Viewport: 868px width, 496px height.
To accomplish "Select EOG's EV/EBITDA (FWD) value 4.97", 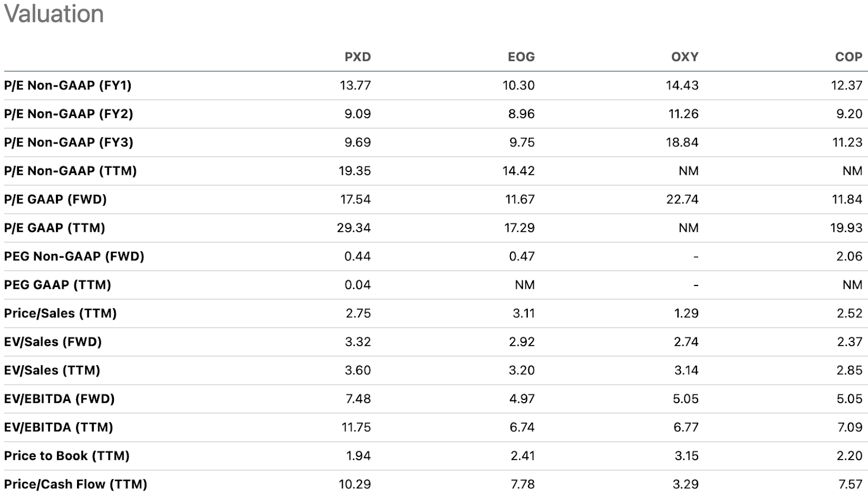I will click(x=522, y=399).
